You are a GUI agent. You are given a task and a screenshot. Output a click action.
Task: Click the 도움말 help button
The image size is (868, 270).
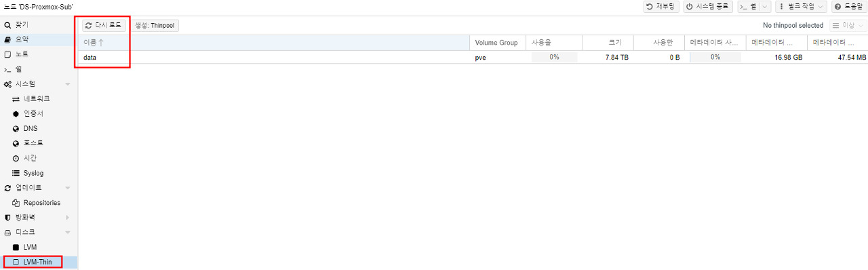[849, 6]
